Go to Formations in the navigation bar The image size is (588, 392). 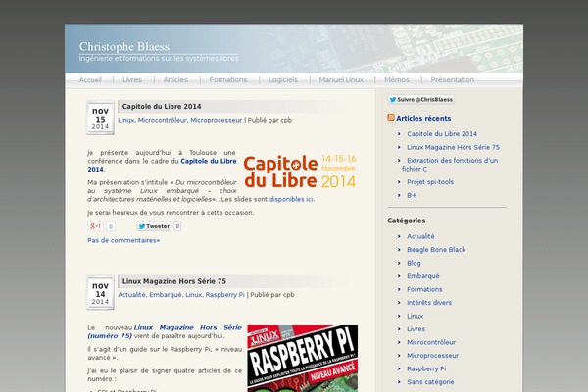click(x=228, y=80)
